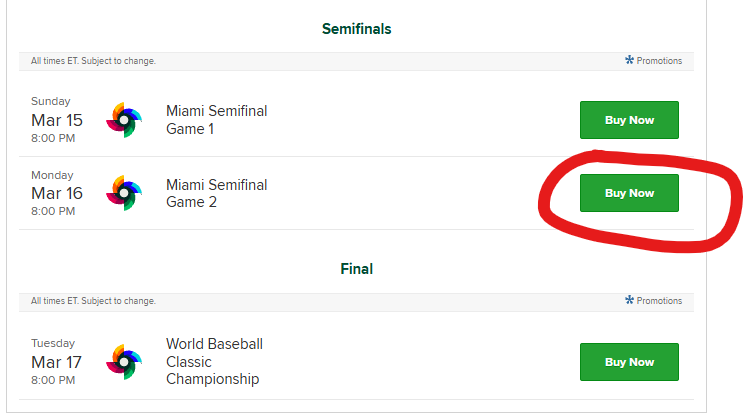Click the Semifinals section heading

[356, 29]
